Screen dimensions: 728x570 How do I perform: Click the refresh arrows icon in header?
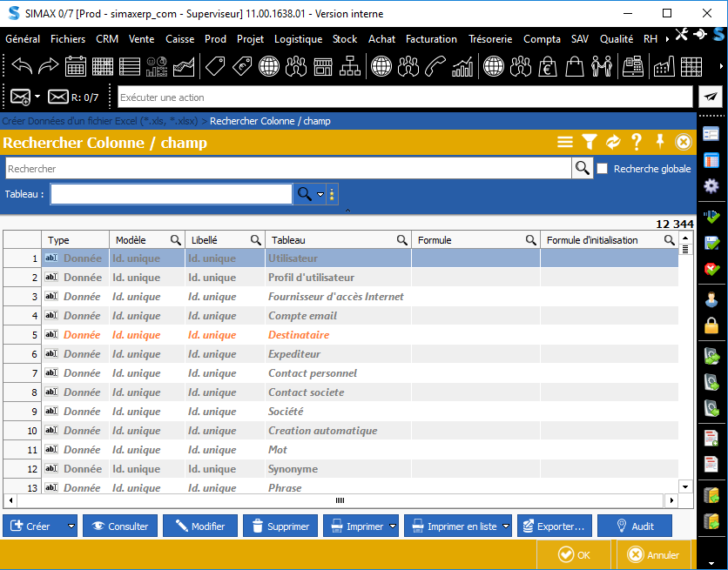[613, 143]
